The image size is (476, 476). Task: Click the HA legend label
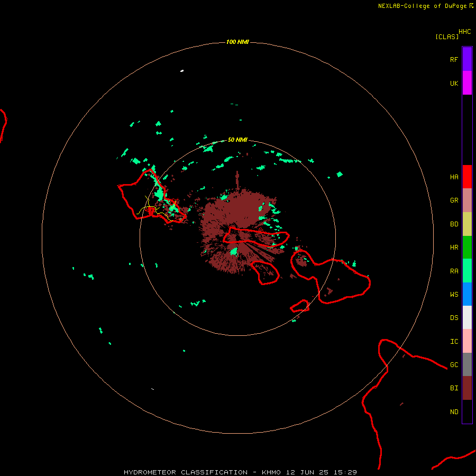454,177
